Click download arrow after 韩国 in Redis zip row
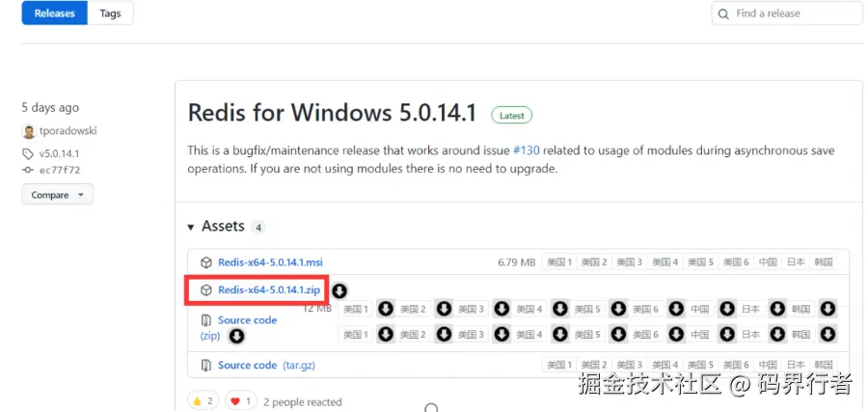Viewport: 868px width, 412px height. 828,309
